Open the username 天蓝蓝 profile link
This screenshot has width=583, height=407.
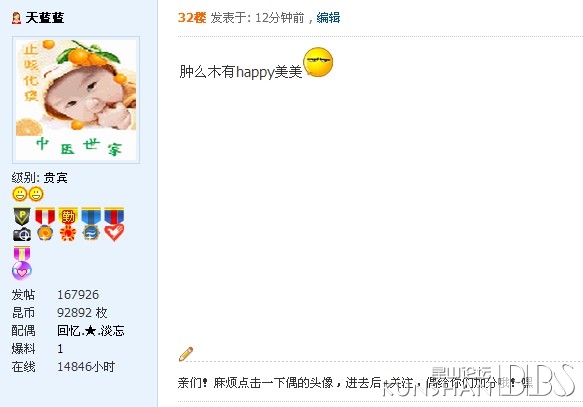[x=45, y=17]
